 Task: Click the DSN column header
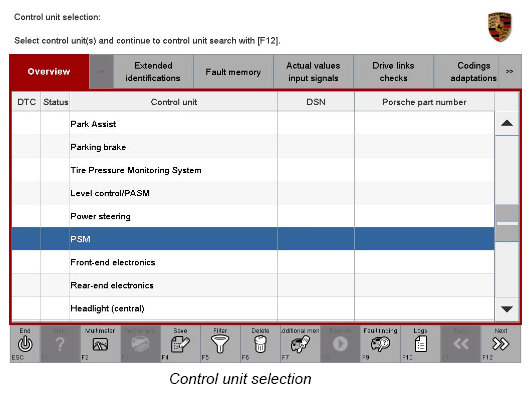[x=316, y=102]
